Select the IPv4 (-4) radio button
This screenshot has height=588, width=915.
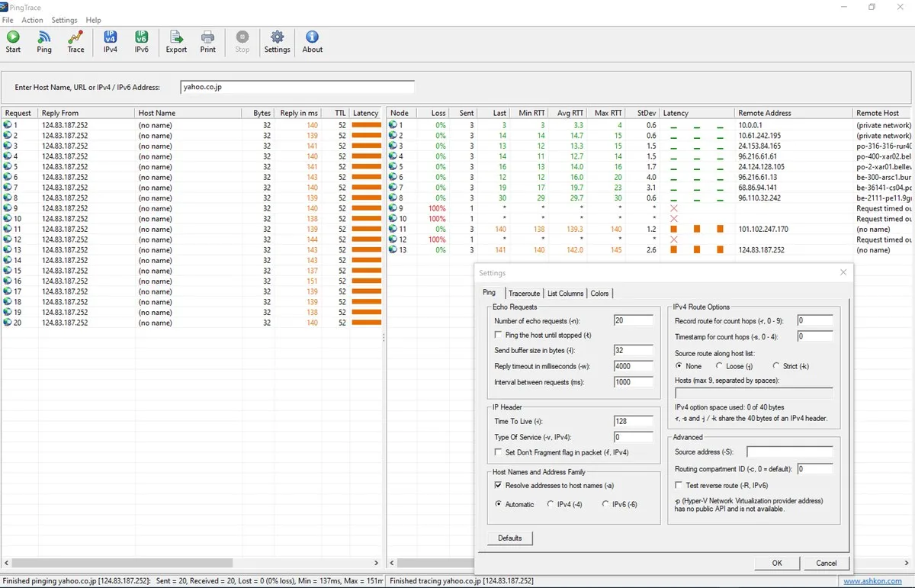point(551,504)
